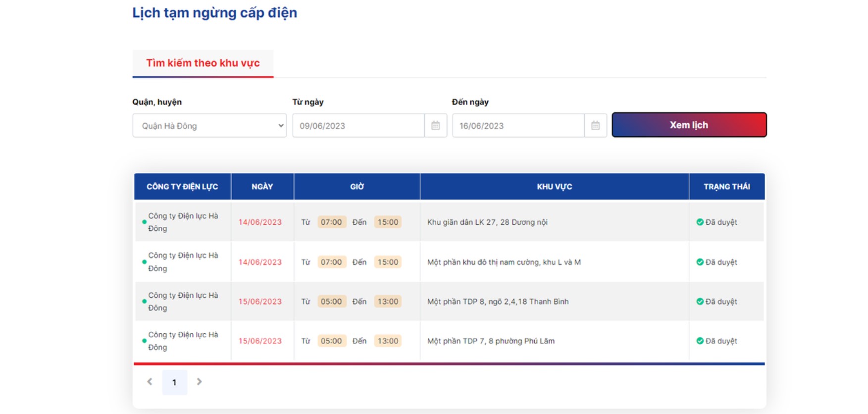Click Công ty Điện lực Hà Đông in Phú Lãm row

coord(183,341)
